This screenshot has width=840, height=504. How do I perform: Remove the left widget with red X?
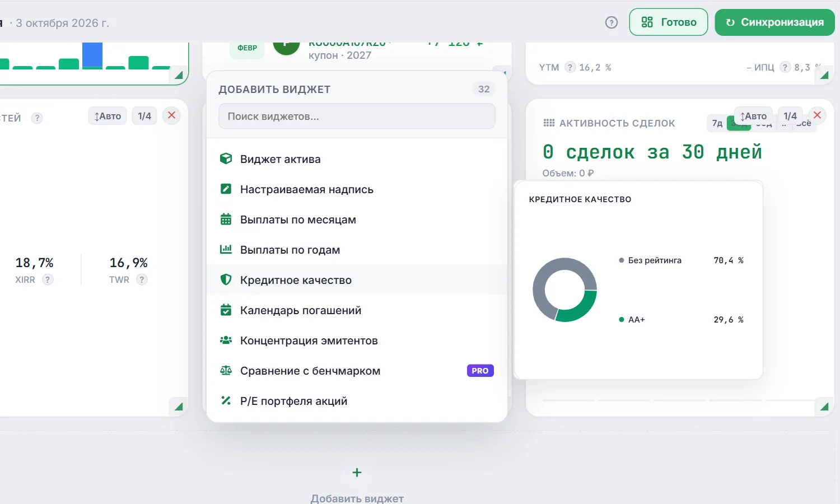click(171, 115)
